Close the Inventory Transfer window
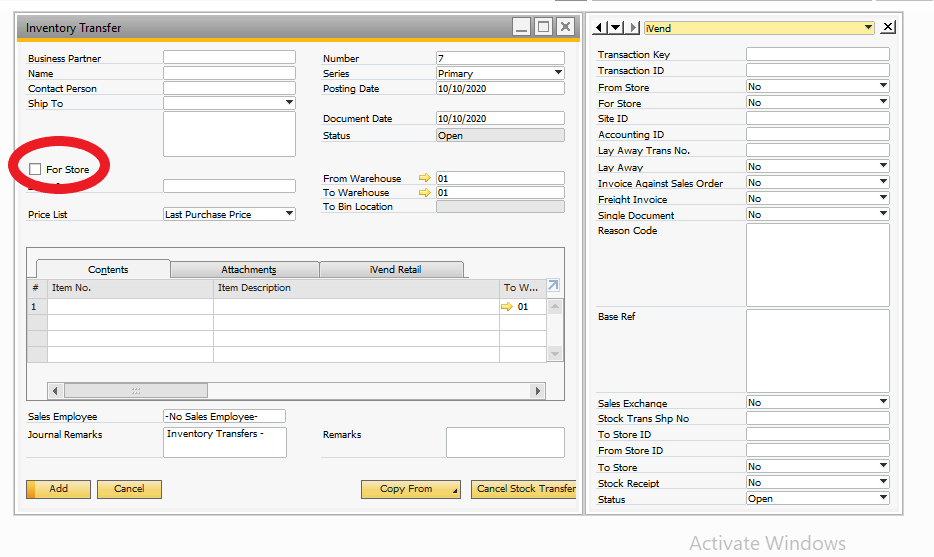The height and width of the screenshot is (557, 934). [565, 27]
